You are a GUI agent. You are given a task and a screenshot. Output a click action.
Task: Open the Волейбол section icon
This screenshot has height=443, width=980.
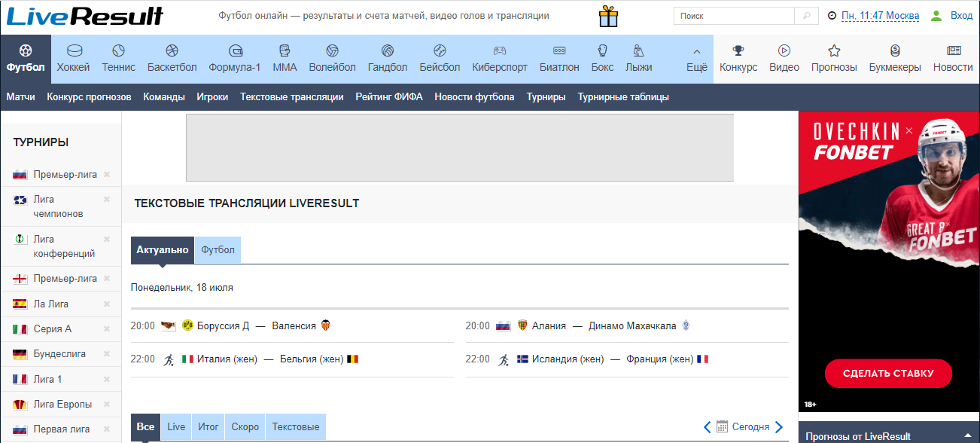click(332, 50)
